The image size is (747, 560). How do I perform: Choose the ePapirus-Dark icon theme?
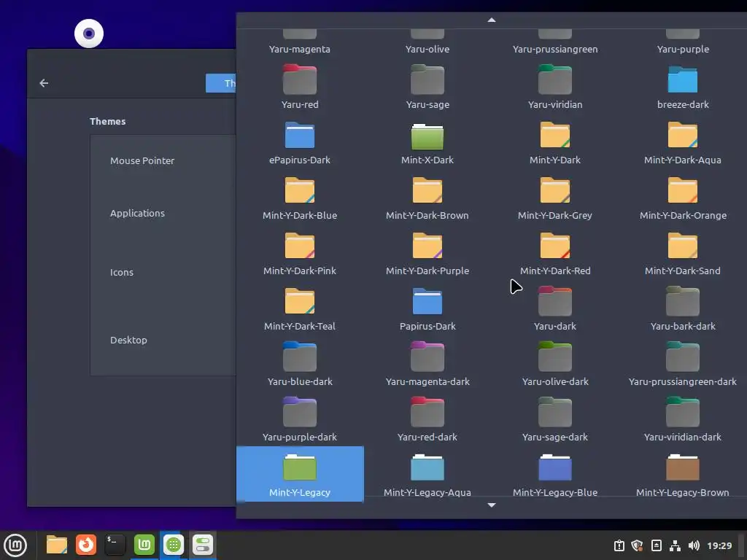300,141
